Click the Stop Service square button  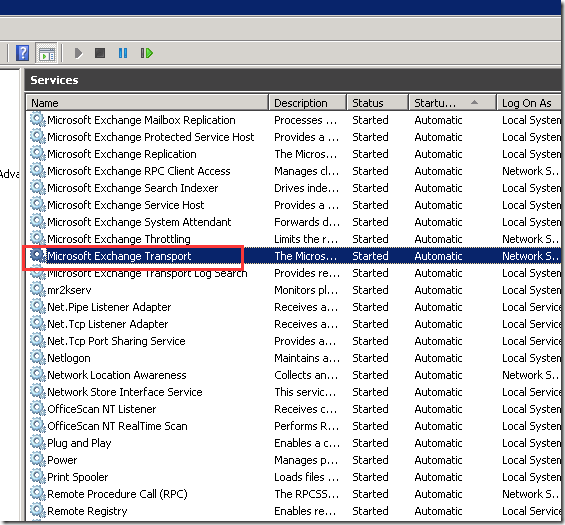point(100,53)
